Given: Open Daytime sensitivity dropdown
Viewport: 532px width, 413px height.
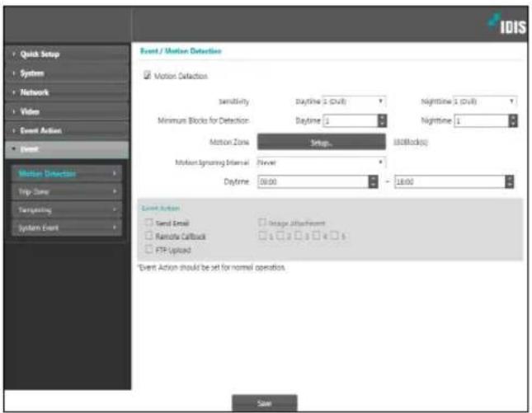Looking at the screenshot, I should click(x=354, y=101).
